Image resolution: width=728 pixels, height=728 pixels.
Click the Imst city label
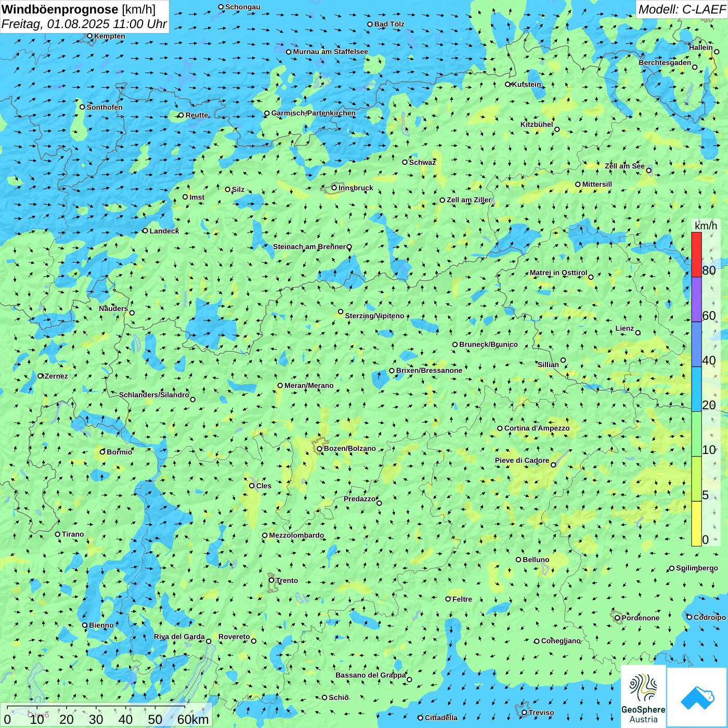(197, 197)
